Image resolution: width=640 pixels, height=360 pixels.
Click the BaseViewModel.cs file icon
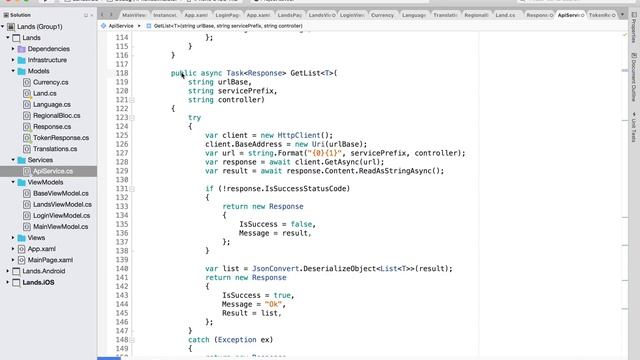pyautogui.click(x=27, y=193)
